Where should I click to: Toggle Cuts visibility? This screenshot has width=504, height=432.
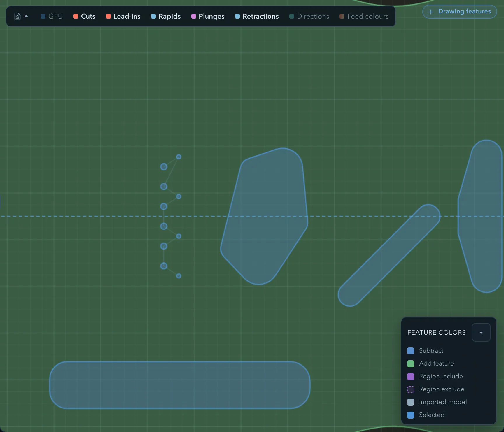tap(84, 16)
